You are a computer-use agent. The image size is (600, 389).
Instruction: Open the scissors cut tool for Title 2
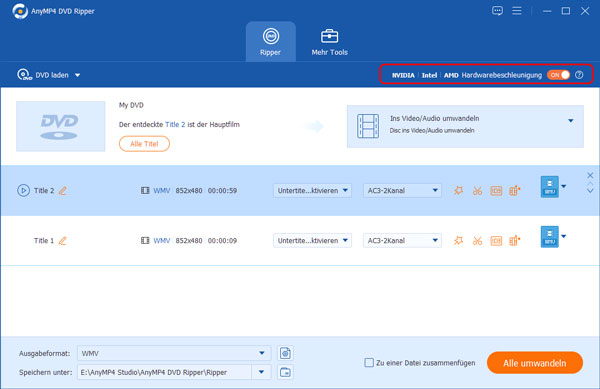point(477,190)
